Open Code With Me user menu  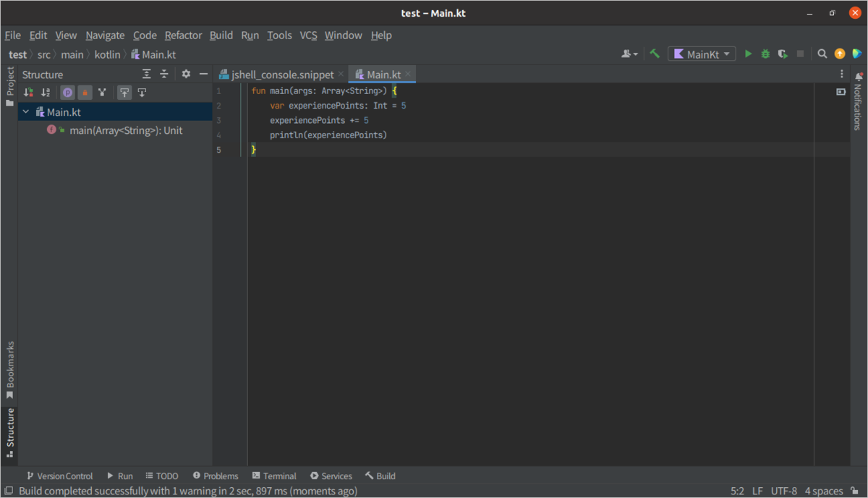tap(630, 54)
